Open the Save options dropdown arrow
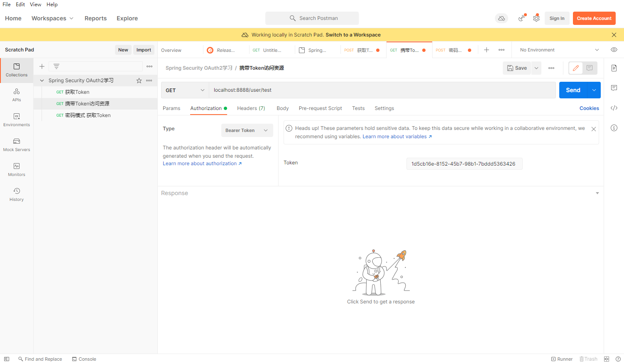This screenshot has height=364, width=624. click(536, 68)
